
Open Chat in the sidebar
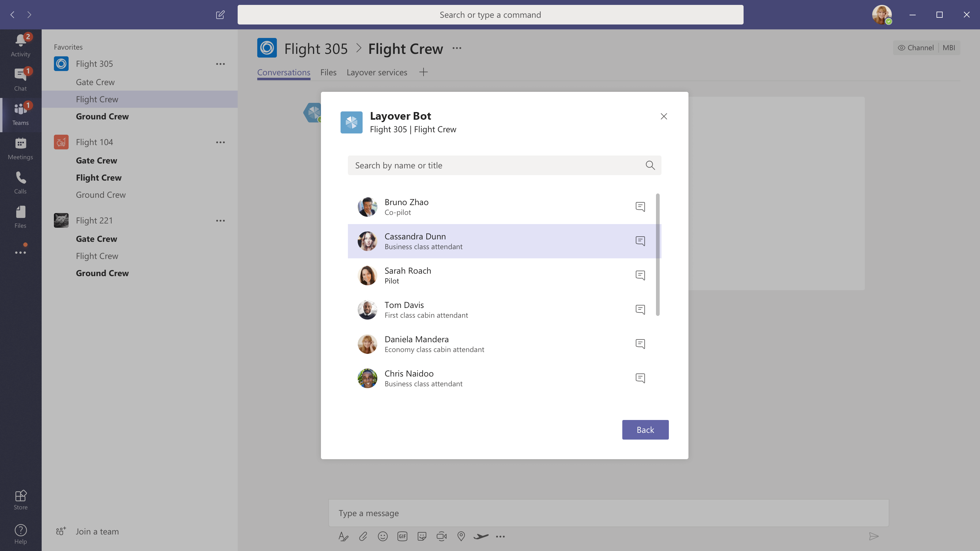tap(21, 80)
